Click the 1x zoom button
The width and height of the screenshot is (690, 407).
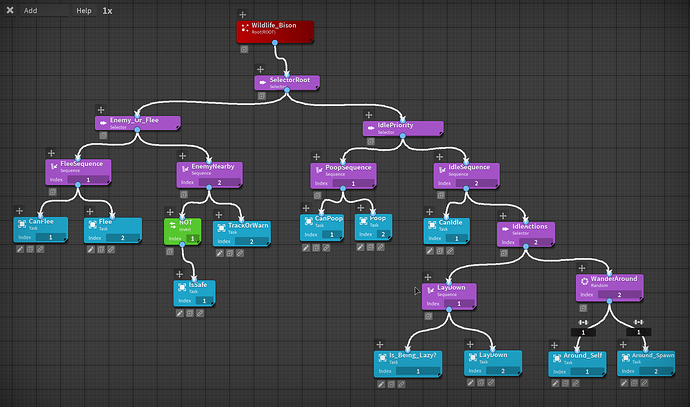coord(107,11)
